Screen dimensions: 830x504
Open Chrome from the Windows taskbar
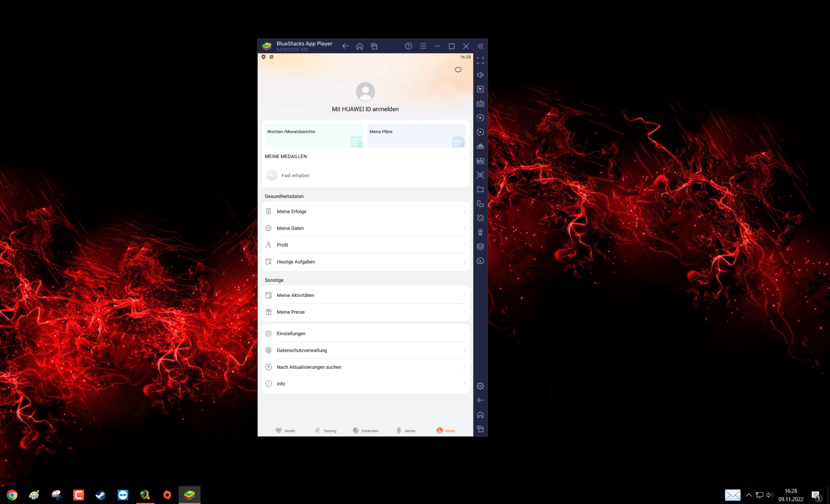[x=12, y=495]
